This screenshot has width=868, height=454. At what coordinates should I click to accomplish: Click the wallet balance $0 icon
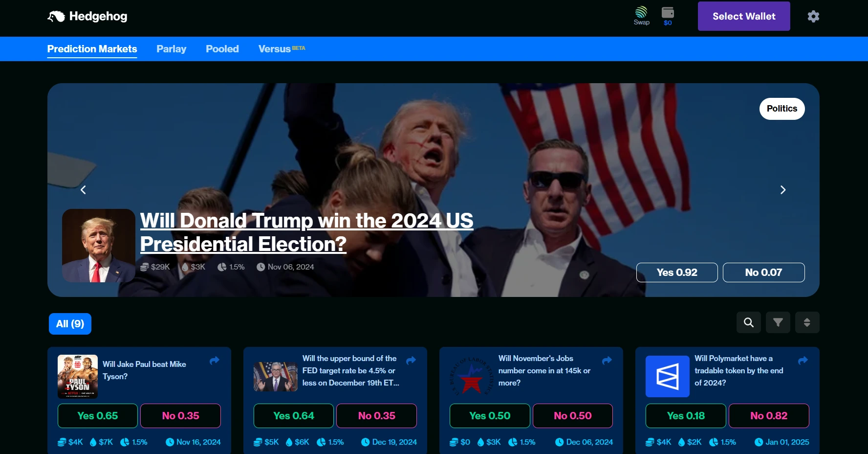click(x=668, y=15)
